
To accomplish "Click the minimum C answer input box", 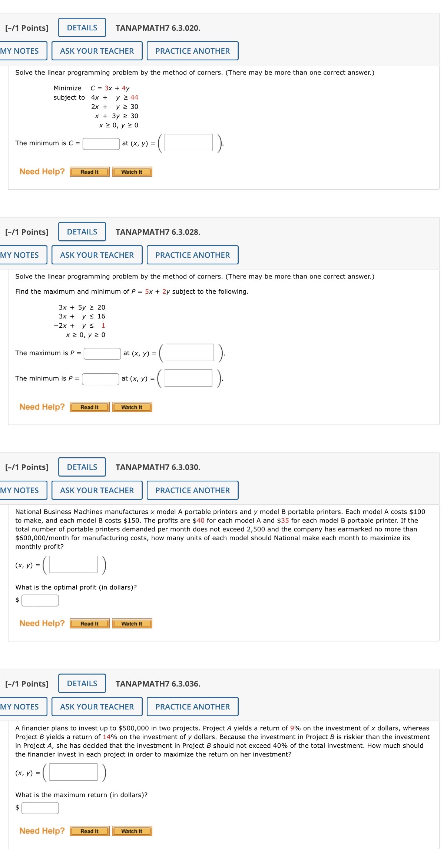I will [101, 143].
